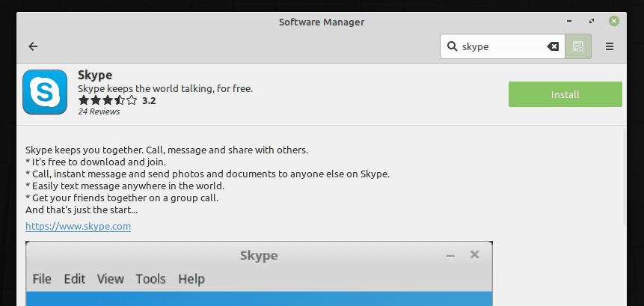Image resolution: width=644 pixels, height=306 pixels.
Task: Click the magnifier icon in search box
Action: click(453, 46)
